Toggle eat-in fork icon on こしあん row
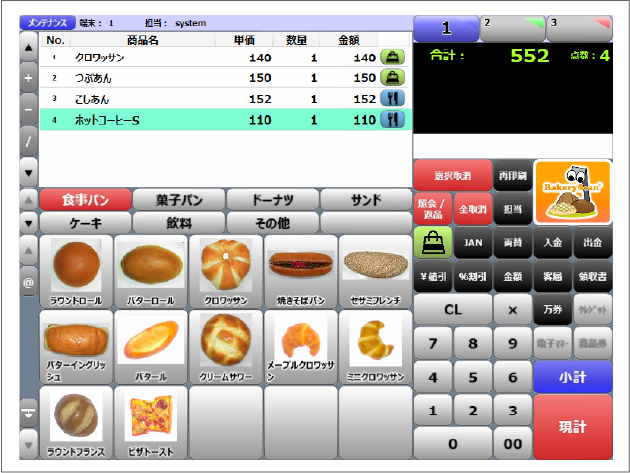Image resolution: width=630 pixels, height=473 pixels. [x=393, y=98]
